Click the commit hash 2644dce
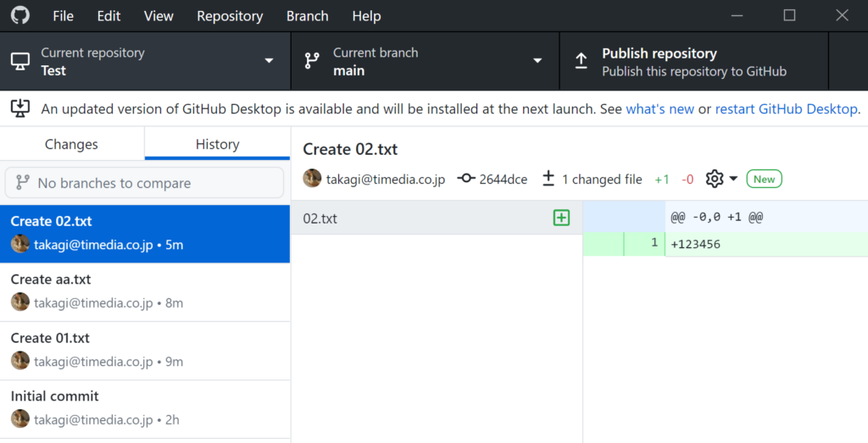Image resolution: width=868 pixels, height=443 pixels. coord(504,180)
